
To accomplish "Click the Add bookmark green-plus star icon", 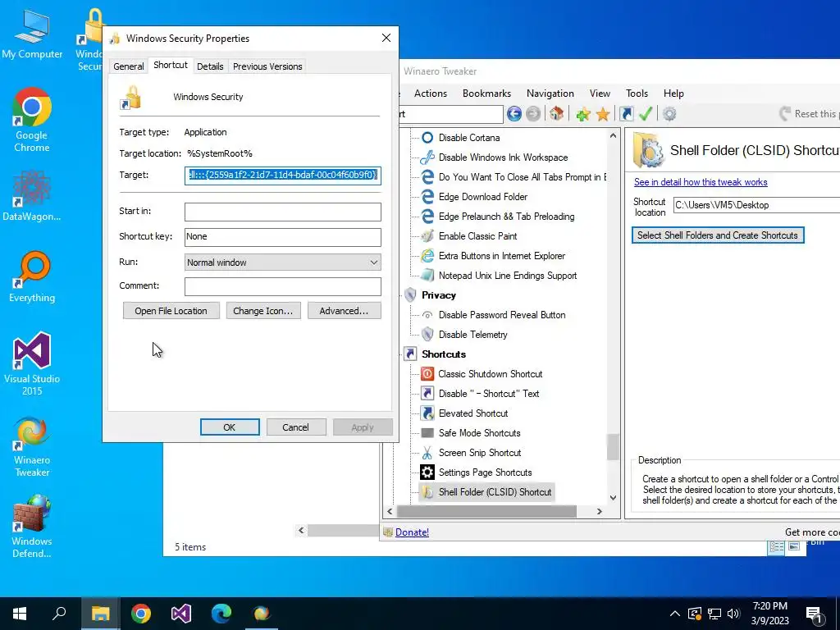I will click(583, 114).
